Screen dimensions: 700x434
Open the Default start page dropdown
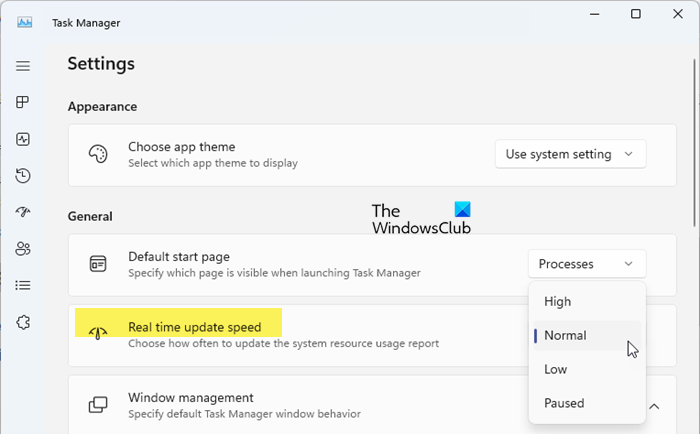586,264
